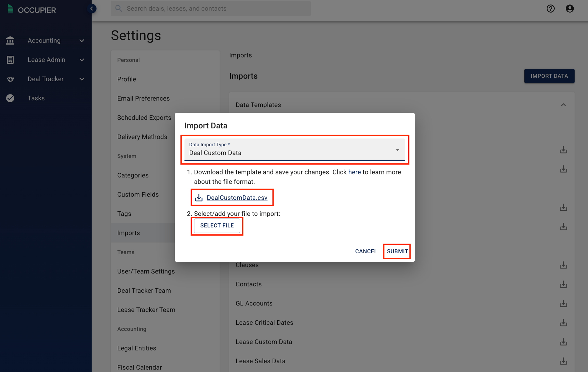The image size is (588, 372).
Task: Expand the Lease Admin sidebar chevron
Action: [x=82, y=60]
